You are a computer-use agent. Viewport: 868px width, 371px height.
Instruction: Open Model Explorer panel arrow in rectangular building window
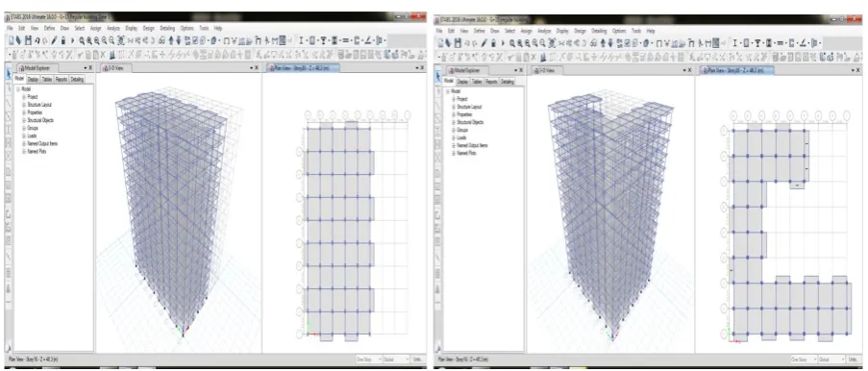click(86, 67)
